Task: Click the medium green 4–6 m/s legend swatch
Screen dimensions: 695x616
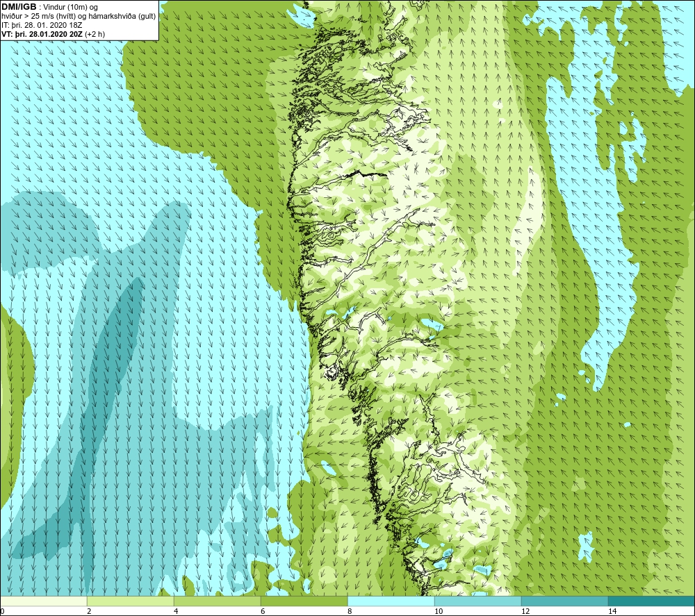Action: [217, 601]
